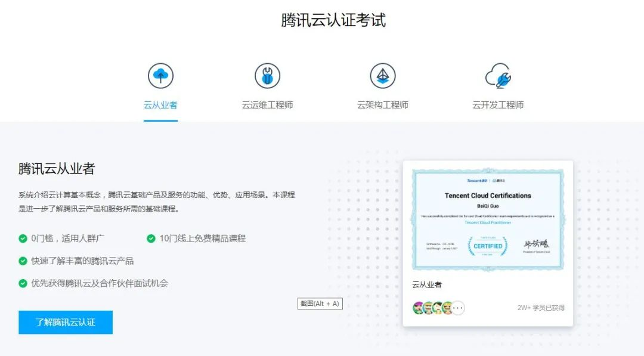The height and width of the screenshot is (356, 644).
Task: Click the green check next to 0门槛，适用人群广
Action: click(23, 239)
